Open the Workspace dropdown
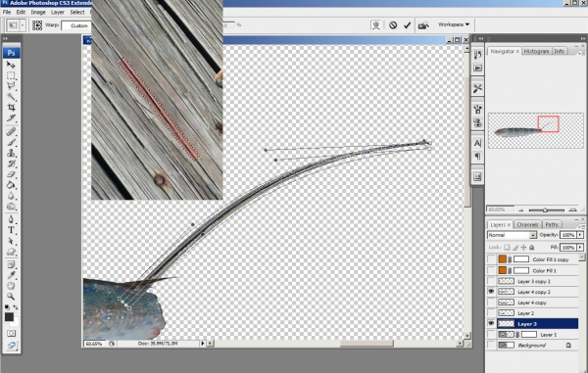Screen dimensions: 588x373 [454, 24]
